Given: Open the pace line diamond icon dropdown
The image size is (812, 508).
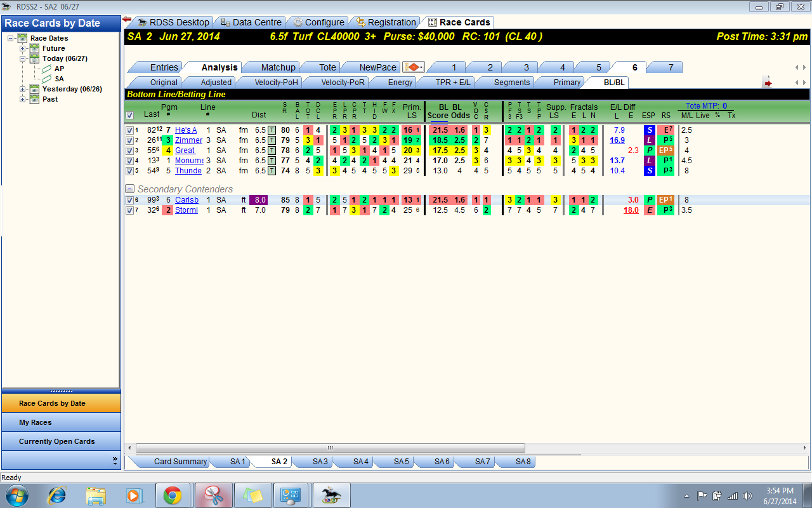Looking at the screenshot, I should click(x=414, y=67).
